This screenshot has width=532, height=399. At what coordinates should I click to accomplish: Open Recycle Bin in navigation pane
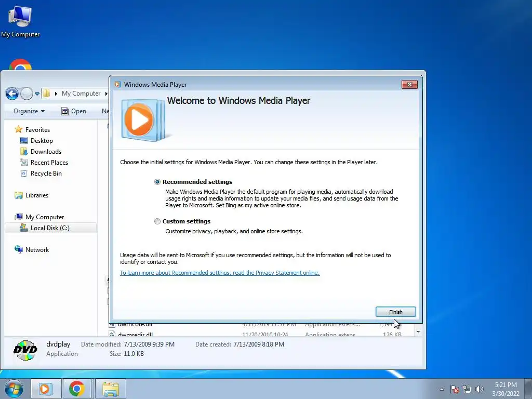[x=46, y=174]
